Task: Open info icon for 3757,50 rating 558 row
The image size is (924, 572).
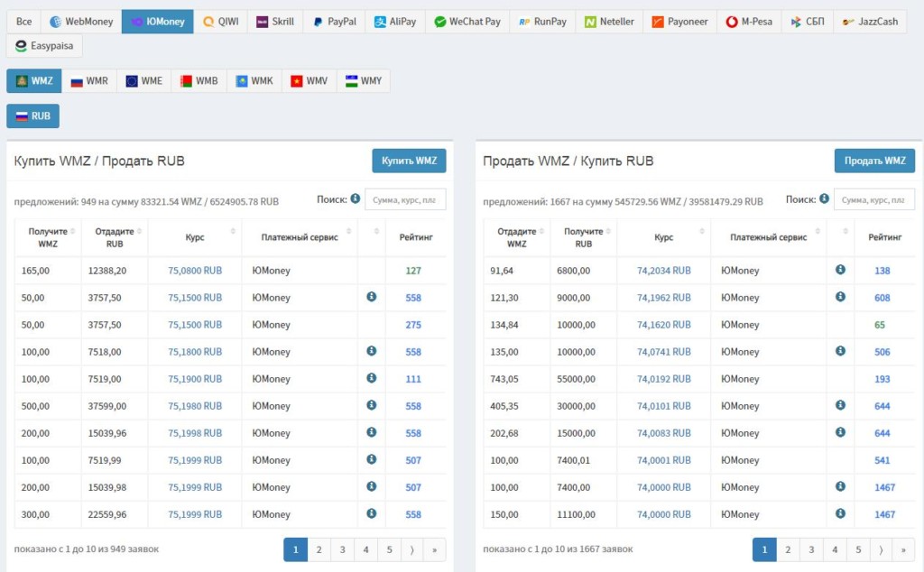Action: tap(371, 296)
